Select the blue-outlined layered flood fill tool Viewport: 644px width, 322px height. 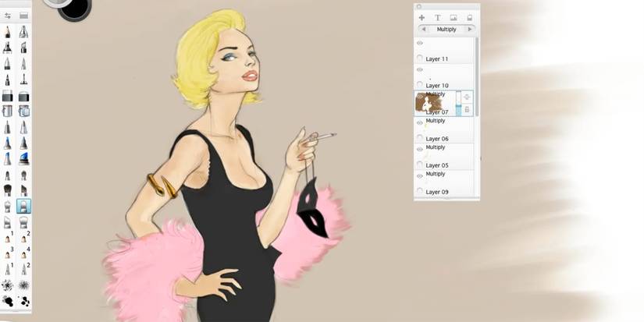pos(24,111)
